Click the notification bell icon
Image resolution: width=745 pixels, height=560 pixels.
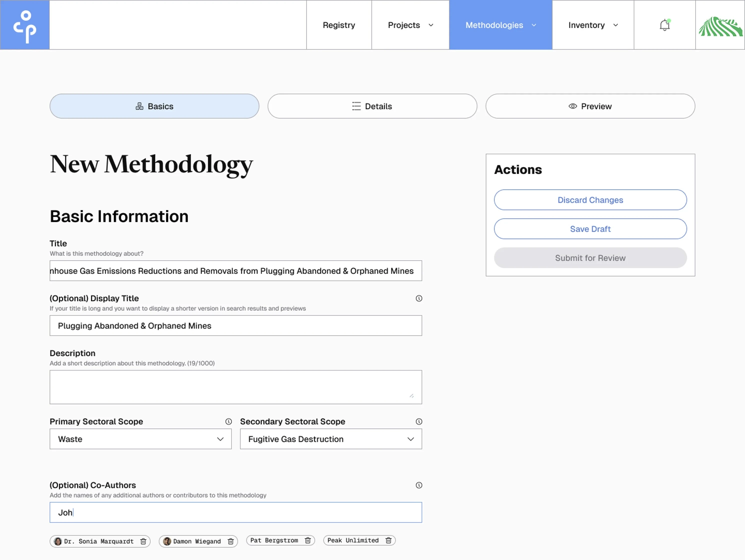pos(664,25)
